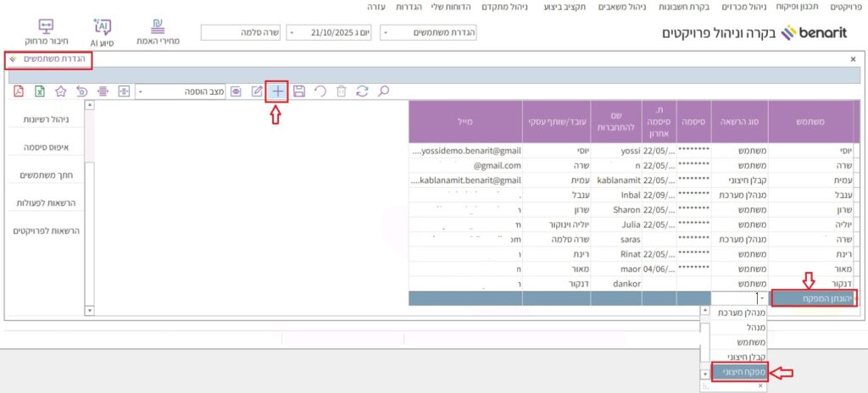The width and height of the screenshot is (868, 393).
Task: Click the איפוס סיסמה side button
Action: tap(47, 147)
